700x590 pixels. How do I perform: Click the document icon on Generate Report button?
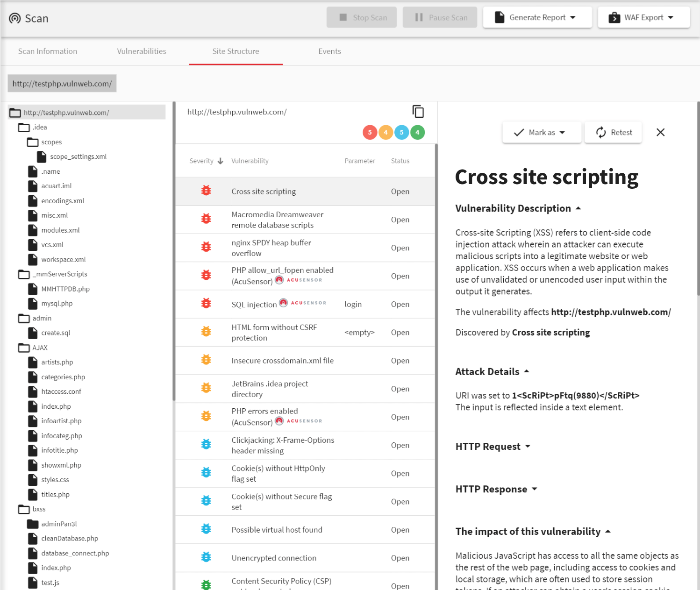(500, 17)
